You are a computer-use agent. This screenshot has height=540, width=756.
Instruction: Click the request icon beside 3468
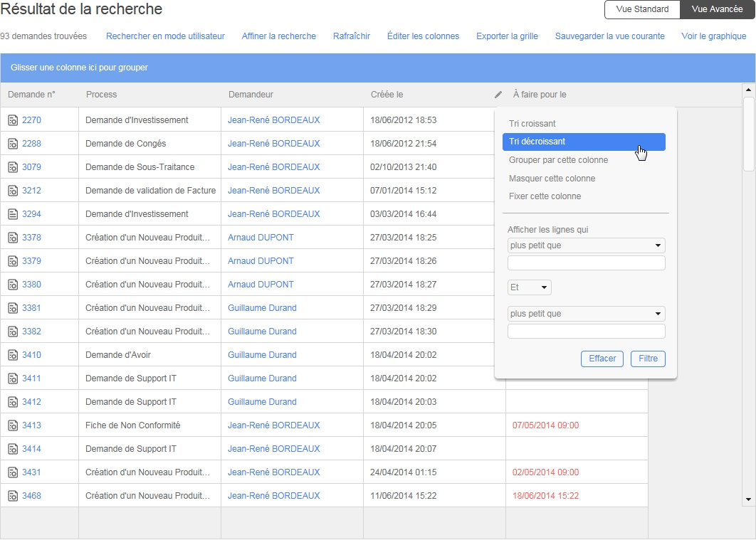tap(13, 496)
